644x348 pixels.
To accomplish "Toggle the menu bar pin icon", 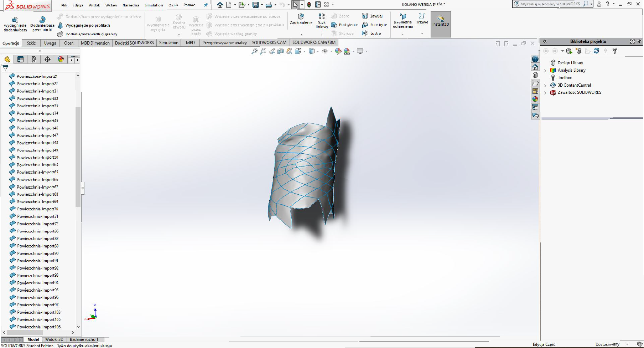I will click(206, 5).
